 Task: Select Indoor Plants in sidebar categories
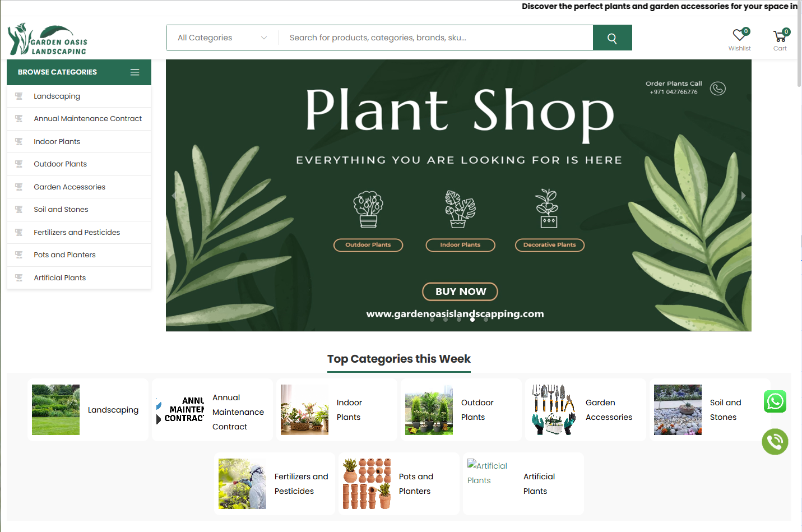(x=57, y=142)
